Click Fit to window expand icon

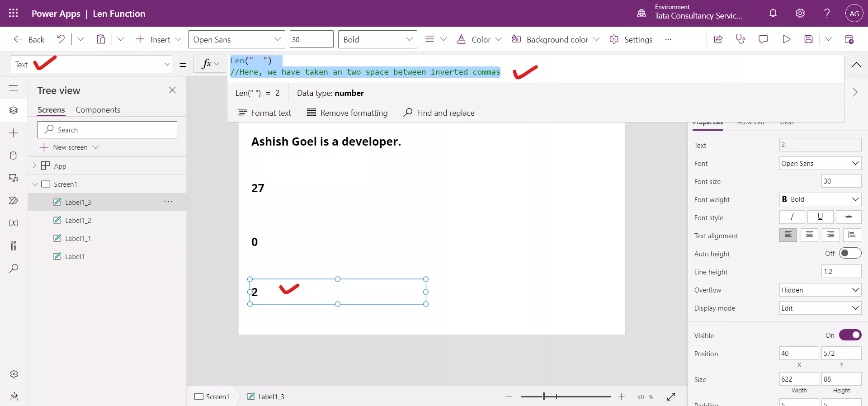(671, 397)
